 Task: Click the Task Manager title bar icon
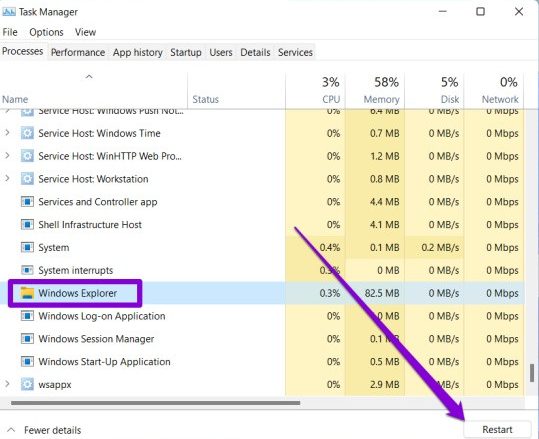[x=9, y=12]
